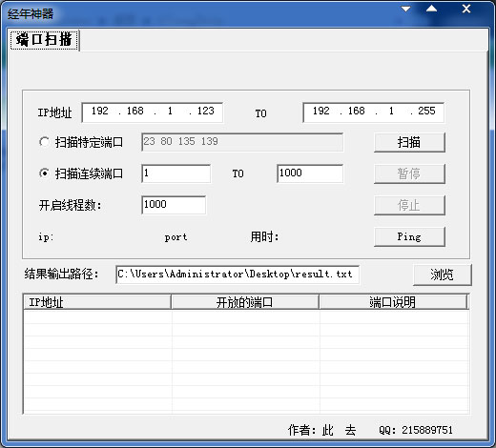Click the port status label

click(x=176, y=237)
